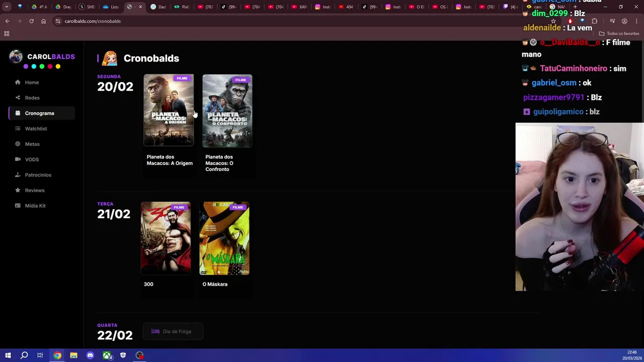Switch to the 'O El' YouTube tab
Screen dimensions: 644x362
[x=416, y=7]
